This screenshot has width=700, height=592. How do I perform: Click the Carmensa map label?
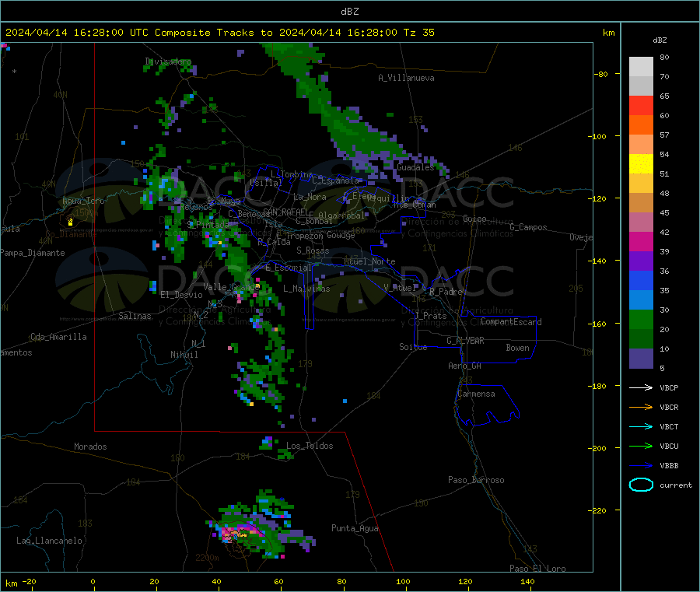pyautogui.click(x=476, y=394)
